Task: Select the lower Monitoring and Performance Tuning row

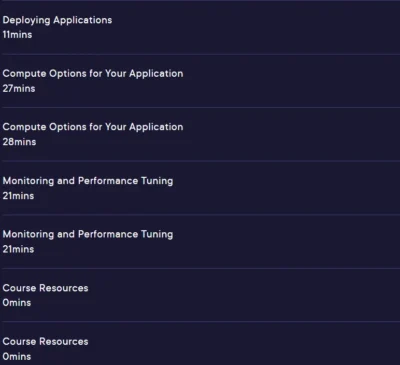Action: pyautogui.click(x=200, y=242)
